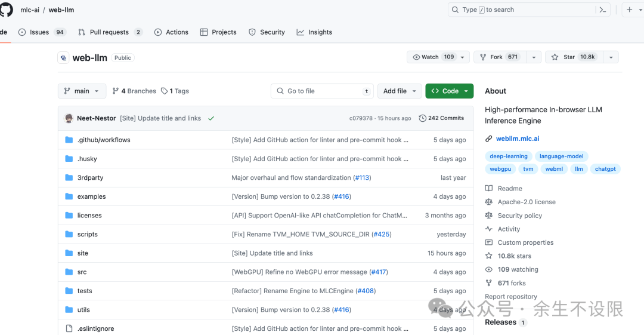Click the site folder icon
The width and height of the screenshot is (644, 335).
click(x=69, y=253)
